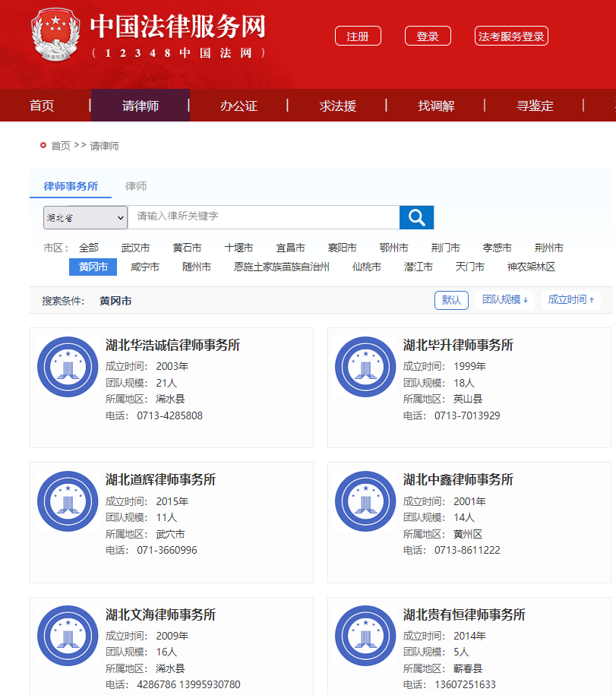
Task: Click the 首页 breadcrumb link
Action: pyautogui.click(x=61, y=146)
